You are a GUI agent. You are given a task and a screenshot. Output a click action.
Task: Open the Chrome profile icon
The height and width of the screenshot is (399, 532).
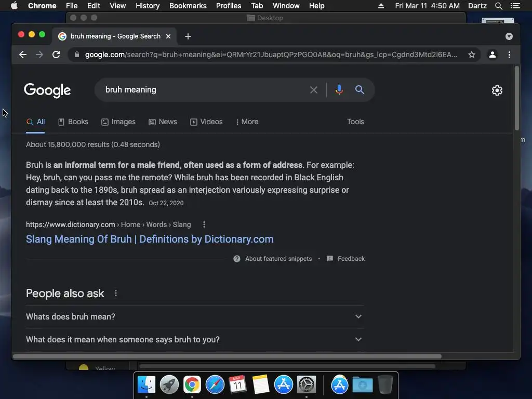point(493,55)
